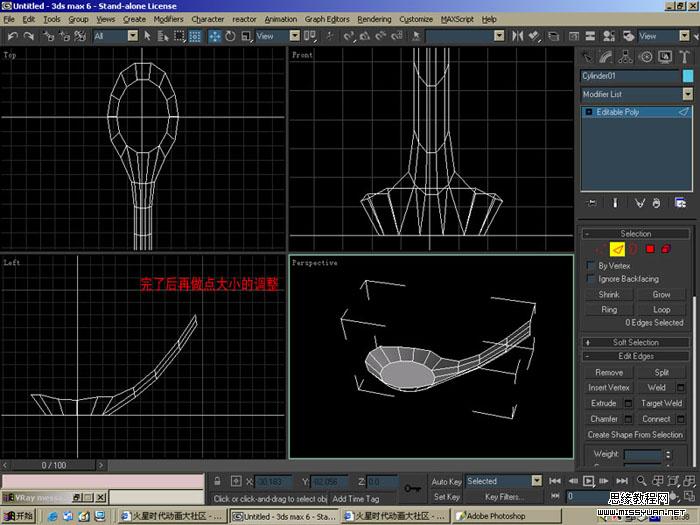Open the MAXScript menu
Viewport: 700px width, 525px height.
tap(457, 19)
